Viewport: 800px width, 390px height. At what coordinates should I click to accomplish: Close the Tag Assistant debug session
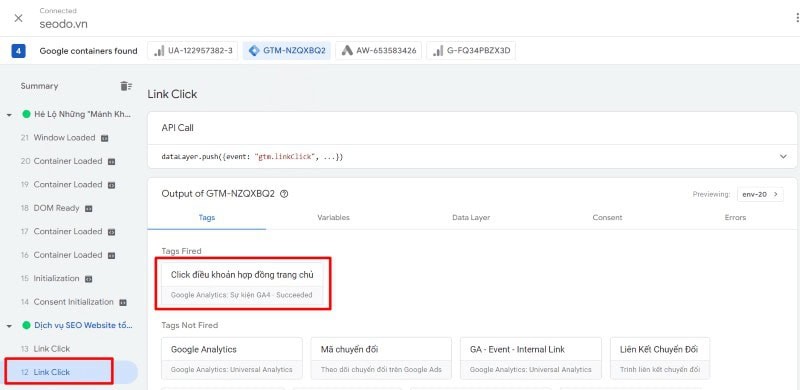click(x=18, y=18)
